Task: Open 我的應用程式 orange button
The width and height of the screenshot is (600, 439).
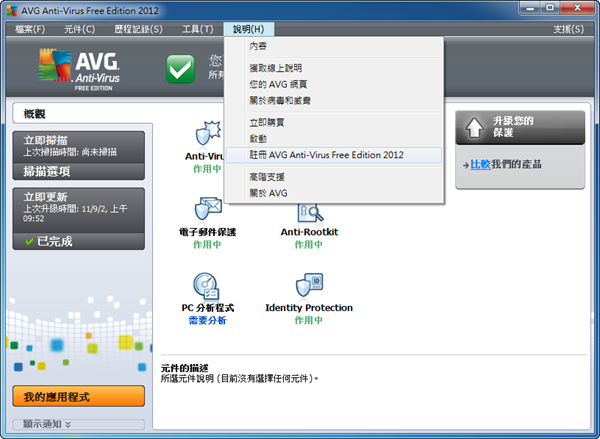Action: (x=79, y=397)
